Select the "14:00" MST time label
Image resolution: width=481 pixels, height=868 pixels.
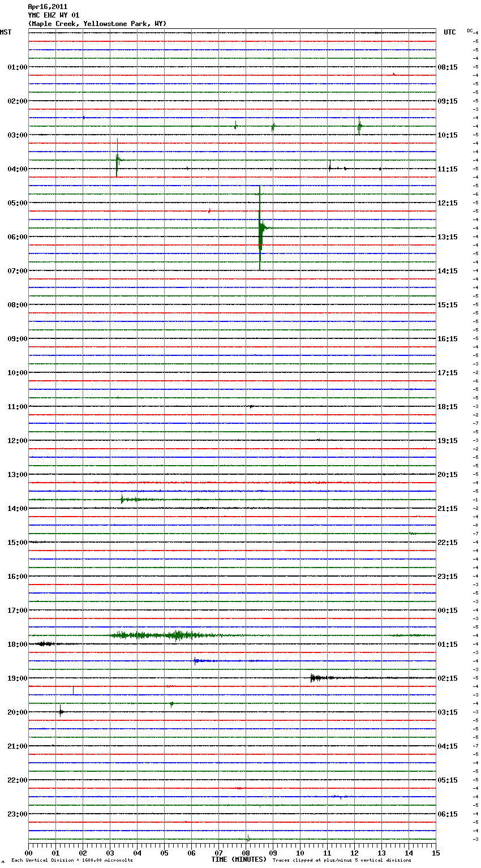coord(18,509)
